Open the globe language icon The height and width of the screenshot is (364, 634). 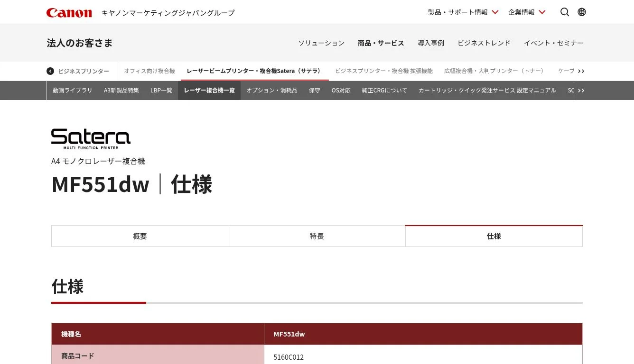(x=582, y=12)
